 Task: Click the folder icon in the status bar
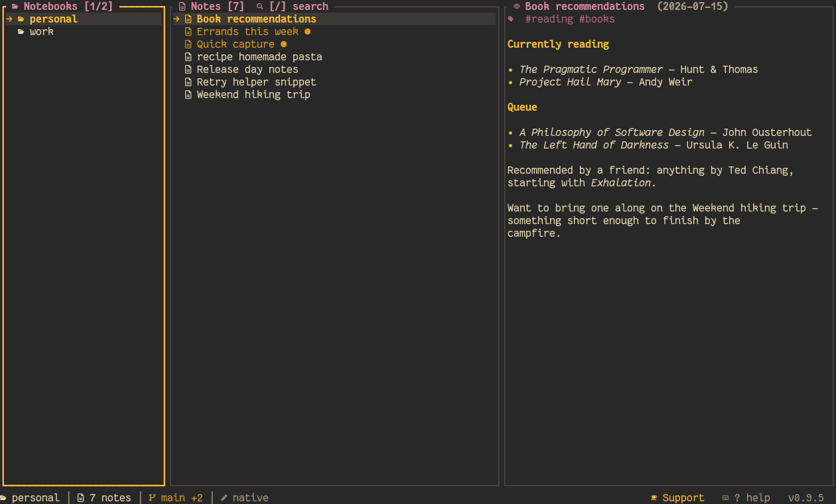coord(3,498)
